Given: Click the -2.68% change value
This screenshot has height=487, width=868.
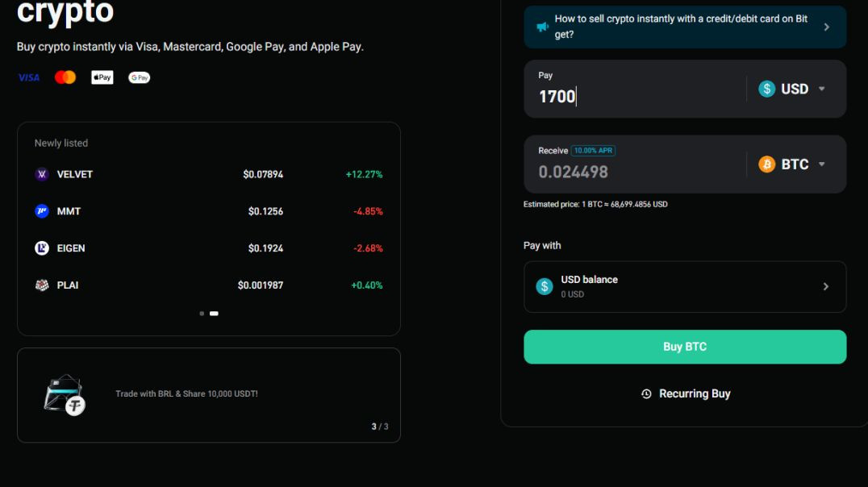Looking at the screenshot, I should point(368,248).
